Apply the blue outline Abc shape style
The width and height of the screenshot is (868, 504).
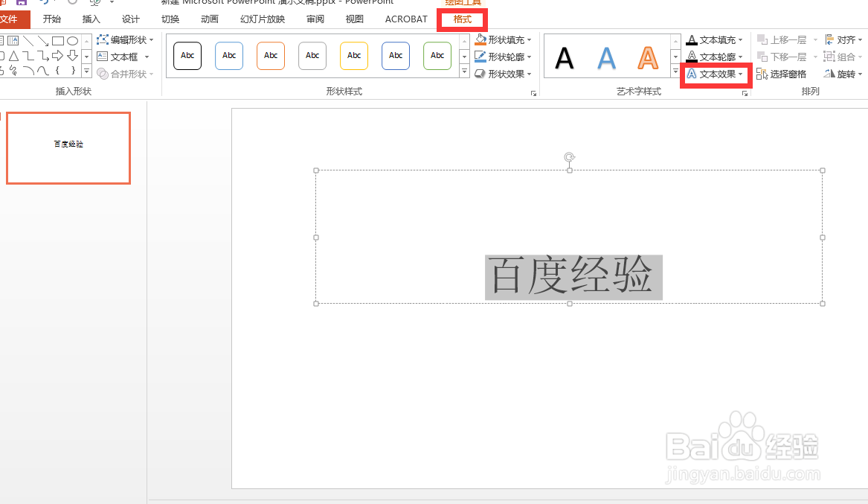point(229,56)
